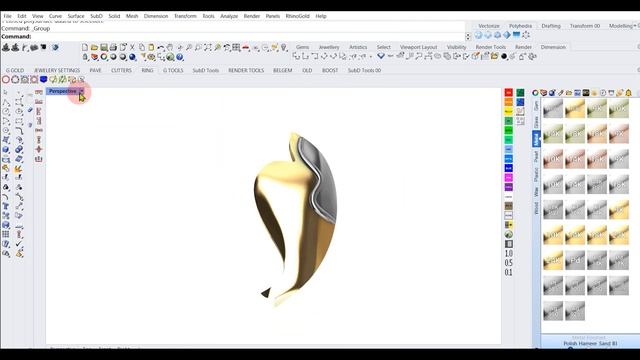
Task: Open the BOOST toolbar tab
Action: (330, 70)
